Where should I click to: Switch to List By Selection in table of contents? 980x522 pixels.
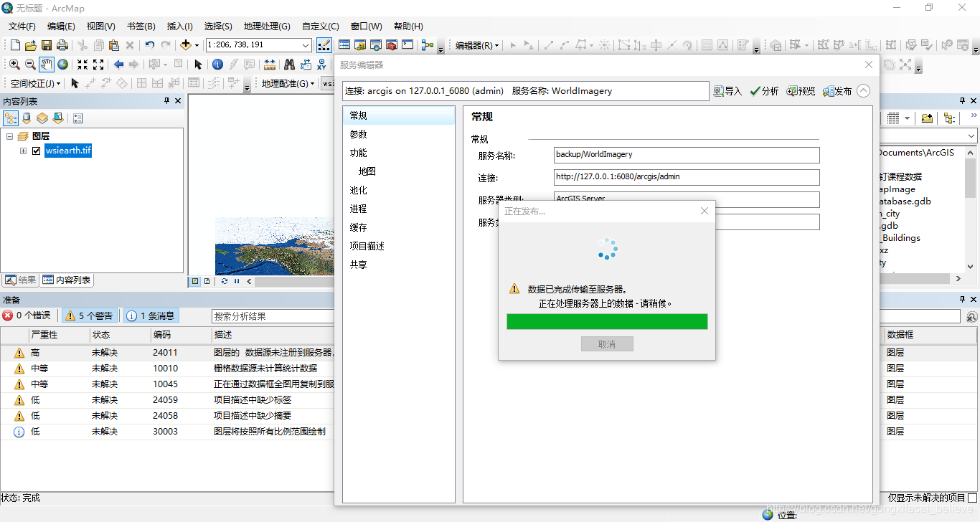tap(58, 118)
